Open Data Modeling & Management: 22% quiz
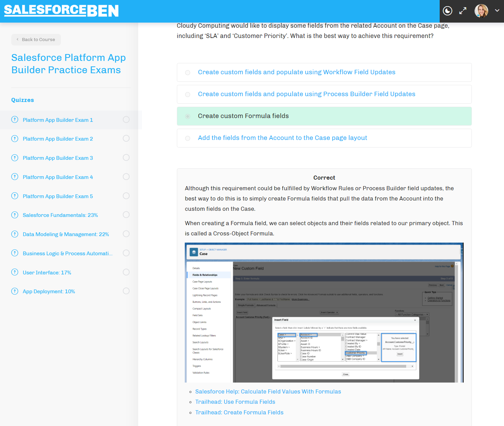This screenshot has height=426, width=504. pos(66,234)
